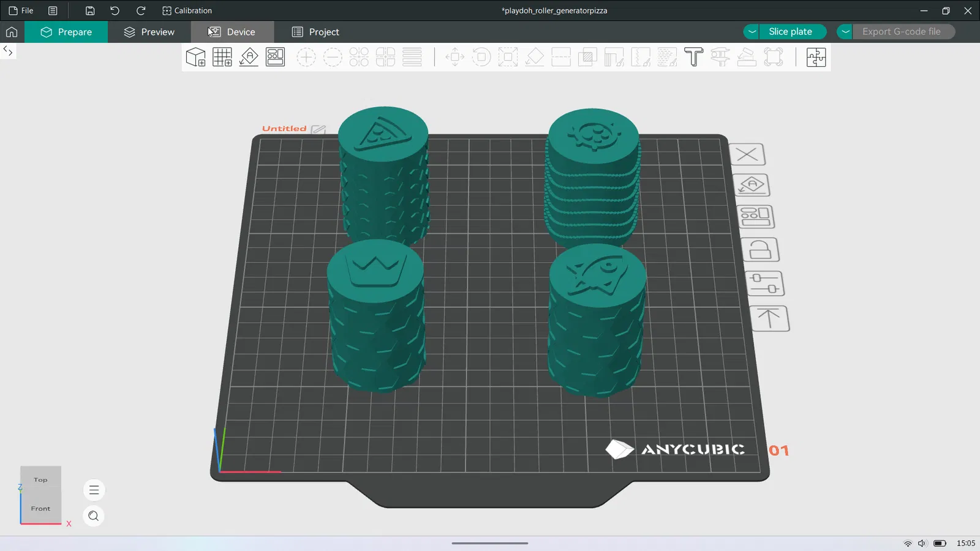
Task: Open the Variable layer height tool
Action: click(412, 57)
